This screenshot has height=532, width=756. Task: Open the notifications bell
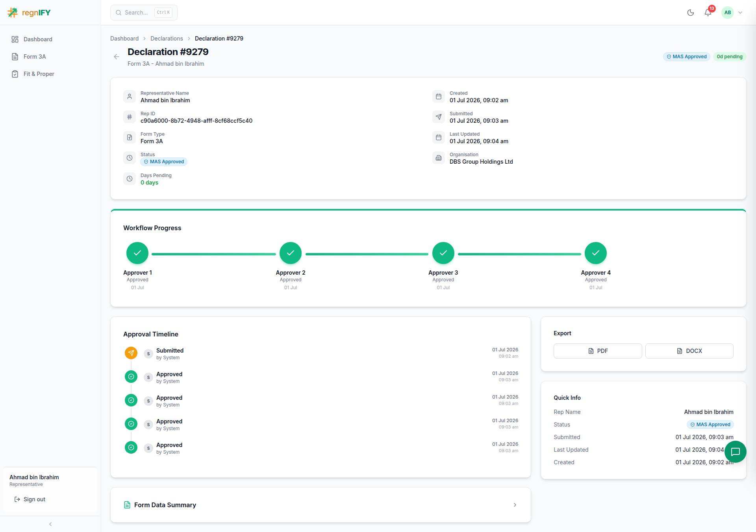coord(708,13)
